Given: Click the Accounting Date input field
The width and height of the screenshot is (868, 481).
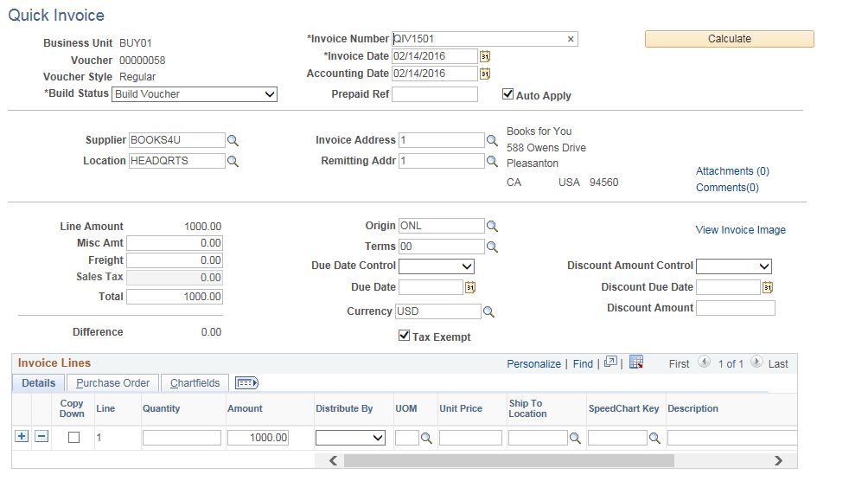Looking at the screenshot, I should [x=435, y=74].
